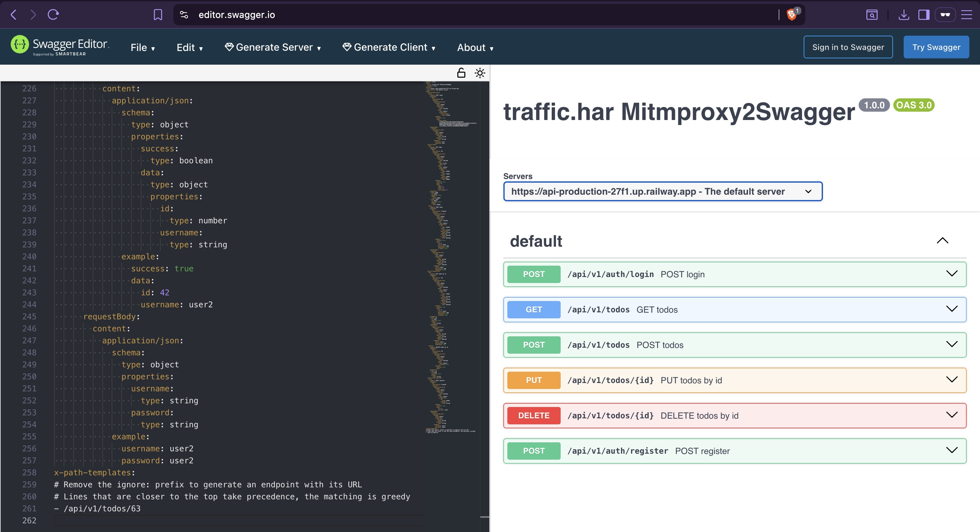Click the 1.0.0 version badge
This screenshot has height=532, width=980.
(x=874, y=105)
